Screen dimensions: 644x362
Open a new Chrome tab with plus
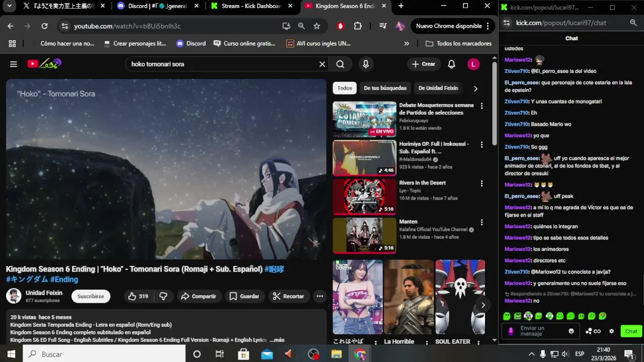401,6
